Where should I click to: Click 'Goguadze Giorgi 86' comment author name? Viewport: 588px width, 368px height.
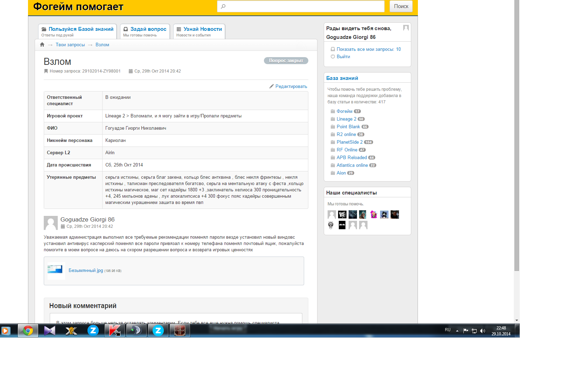click(x=87, y=219)
